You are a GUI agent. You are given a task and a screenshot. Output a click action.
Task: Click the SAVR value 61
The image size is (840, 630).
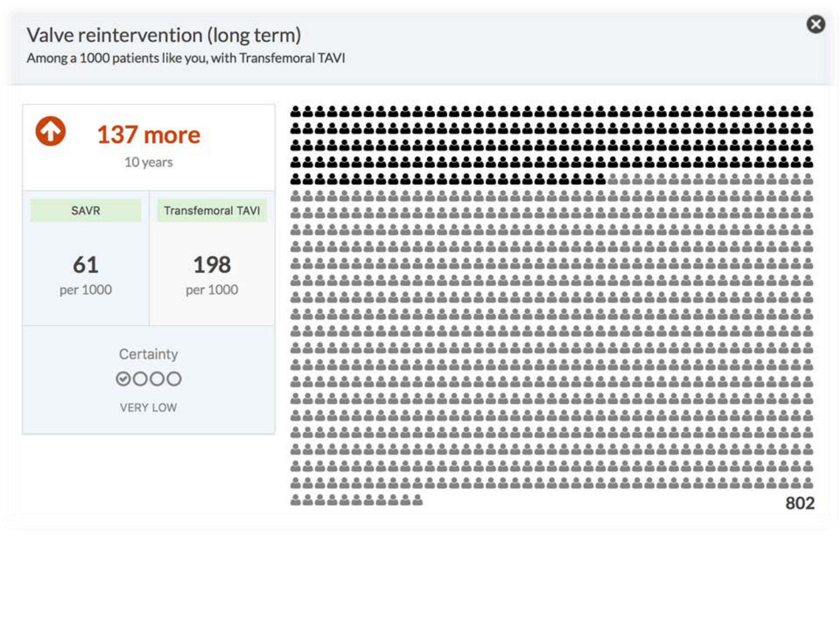tap(86, 265)
